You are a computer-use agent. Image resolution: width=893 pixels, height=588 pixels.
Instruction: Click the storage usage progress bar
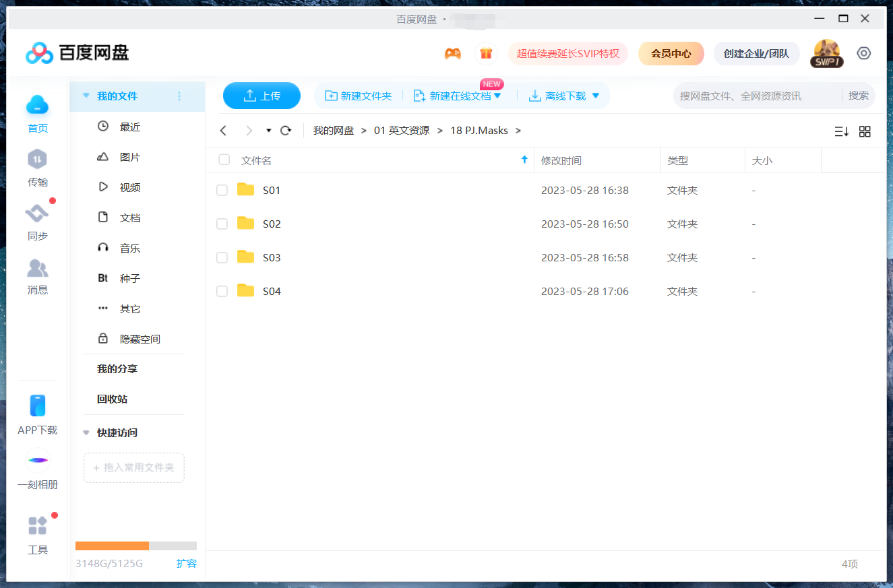pyautogui.click(x=135, y=546)
